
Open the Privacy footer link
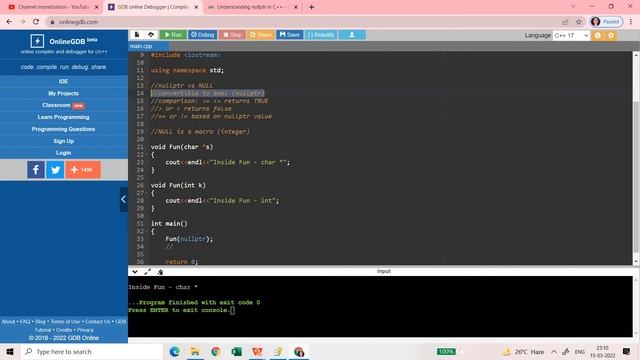tap(85, 330)
